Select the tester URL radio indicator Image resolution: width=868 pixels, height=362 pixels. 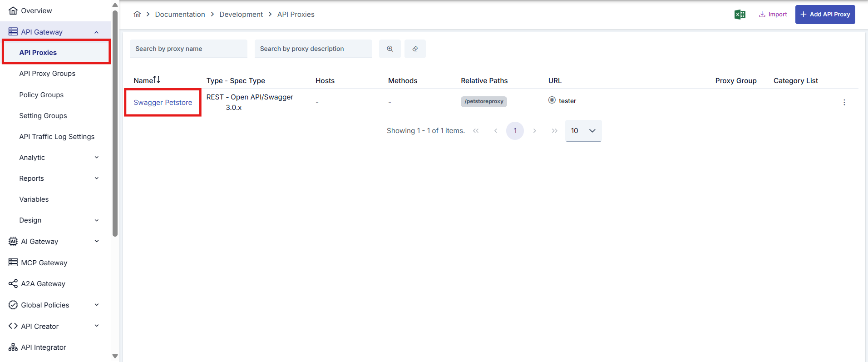tap(552, 100)
